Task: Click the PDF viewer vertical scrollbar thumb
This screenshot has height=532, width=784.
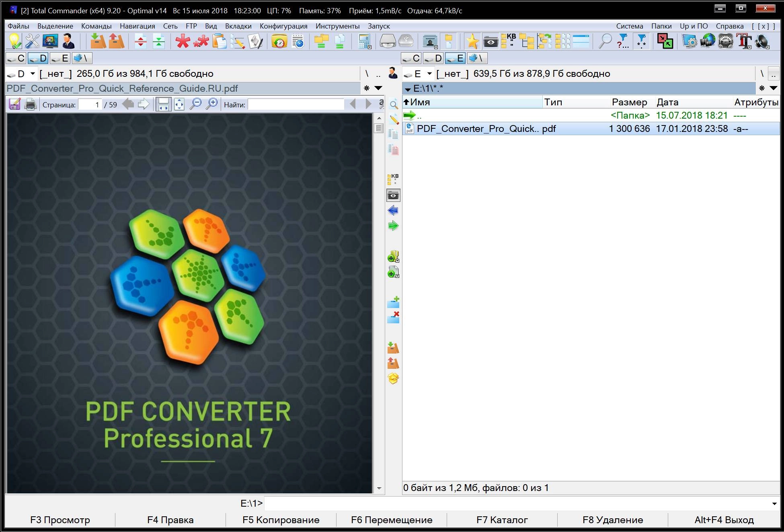Action: [378, 128]
